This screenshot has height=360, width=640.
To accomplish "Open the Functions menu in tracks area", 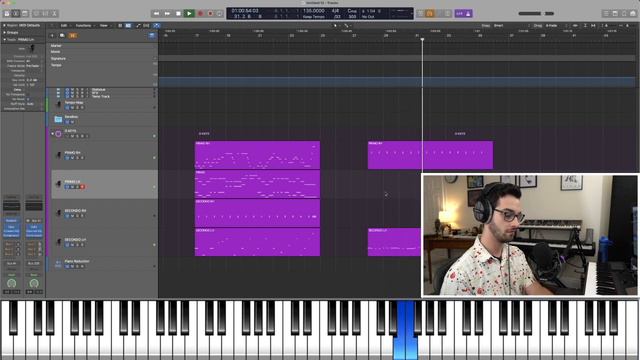I will tap(84, 25).
